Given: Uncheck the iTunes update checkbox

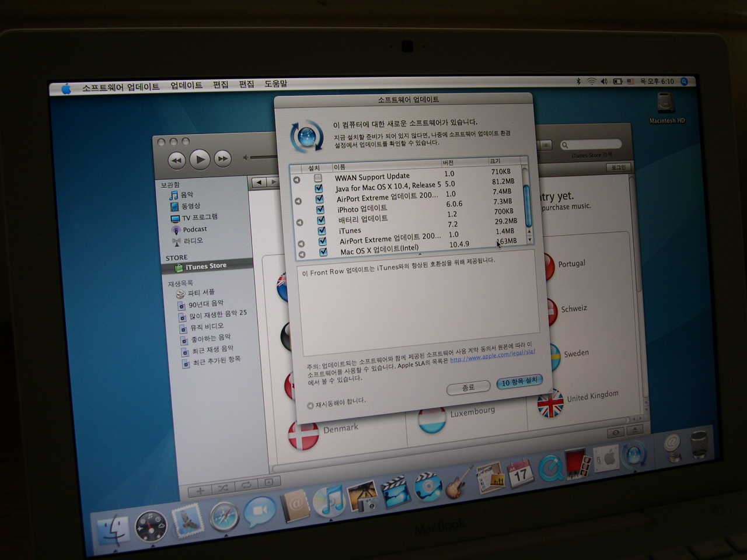Looking at the screenshot, I should (x=322, y=230).
